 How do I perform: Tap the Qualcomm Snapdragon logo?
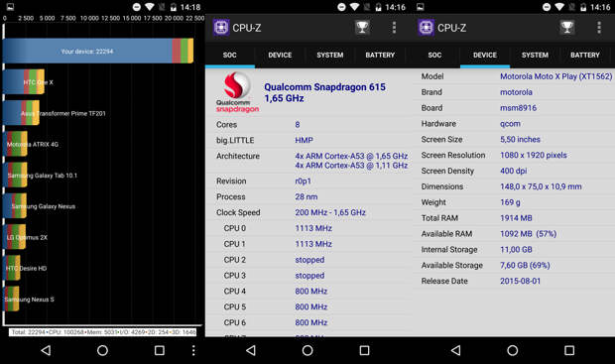pos(237,92)
